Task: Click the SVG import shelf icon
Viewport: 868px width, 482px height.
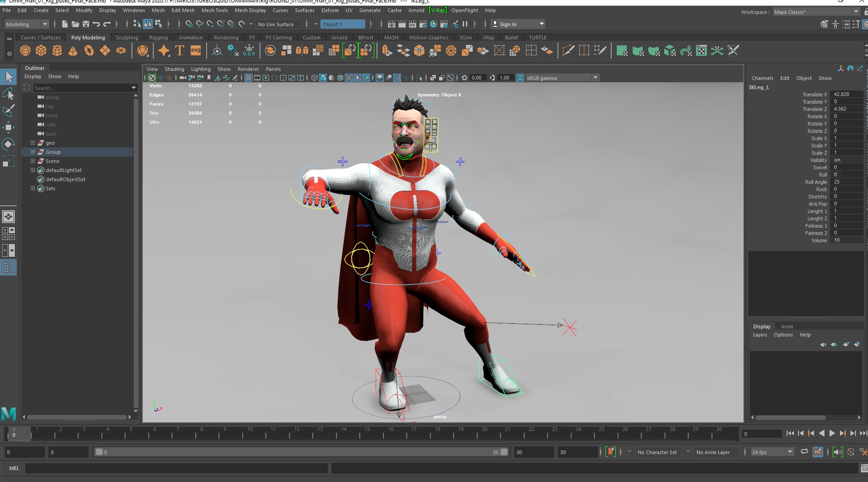Action: coord(196,51)
